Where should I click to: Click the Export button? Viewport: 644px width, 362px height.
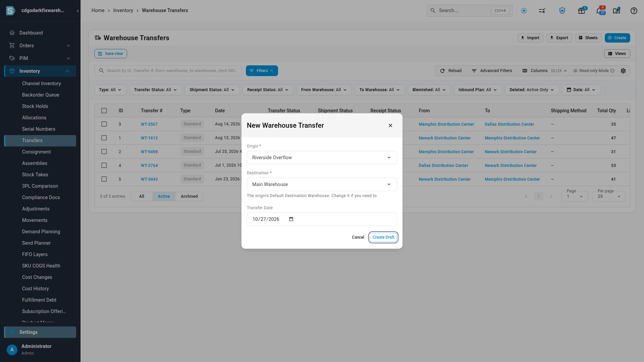point(559,38)
